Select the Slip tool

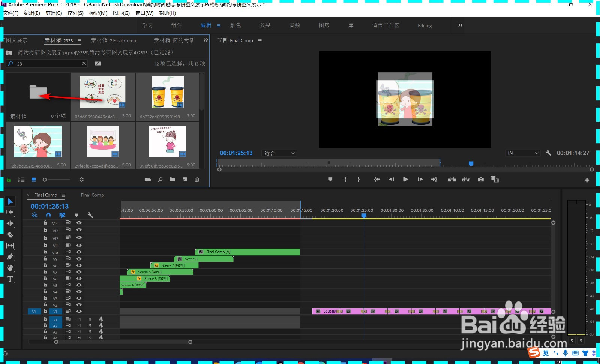10,246
